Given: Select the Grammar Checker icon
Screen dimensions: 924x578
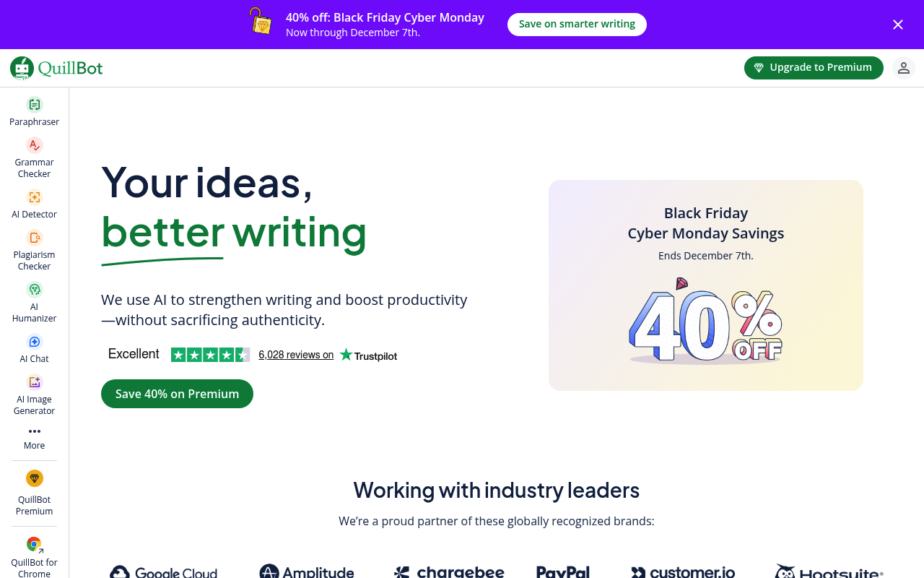Looking at the screenshot, I should [x=35, y=145].
